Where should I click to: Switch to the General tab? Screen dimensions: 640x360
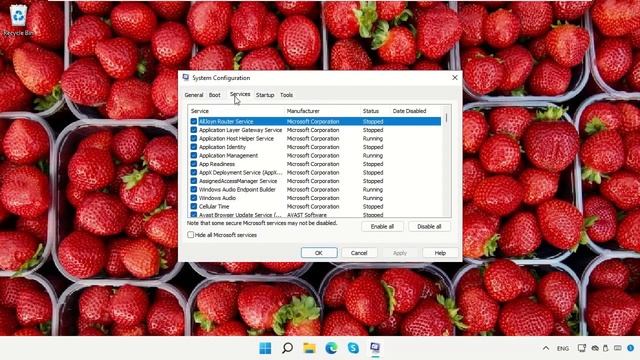(x=193, y=95)
